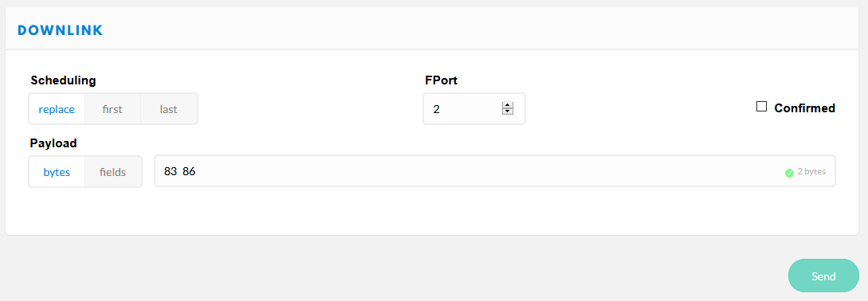Decrease FPort with the down arrow
868x301 pixels.
pos(508,111)
